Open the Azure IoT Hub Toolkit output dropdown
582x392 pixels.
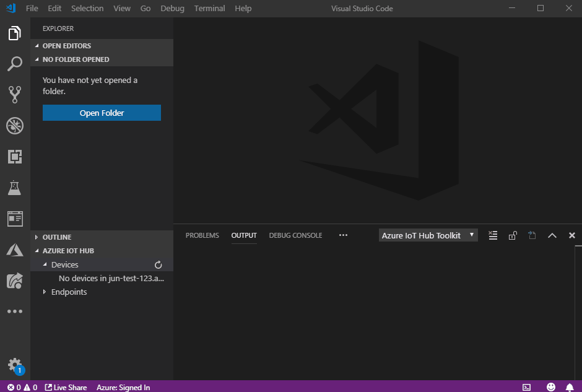428,235
